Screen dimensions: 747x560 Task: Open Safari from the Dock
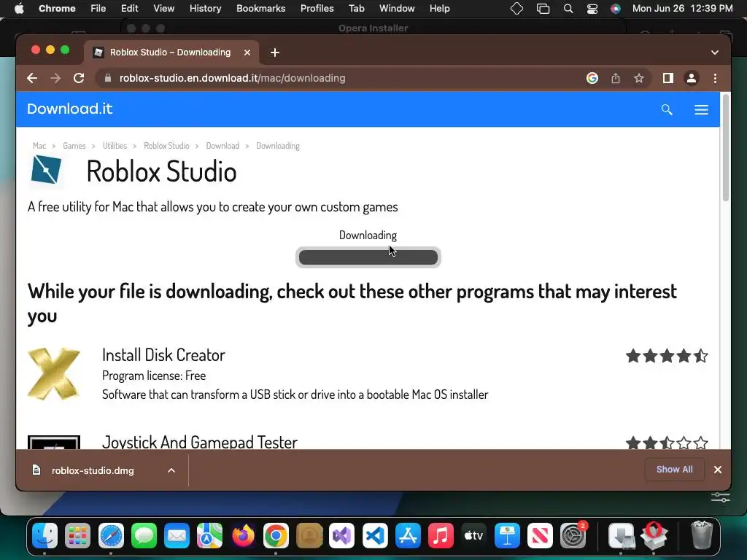pyautogui.click(x=111, y=536)
